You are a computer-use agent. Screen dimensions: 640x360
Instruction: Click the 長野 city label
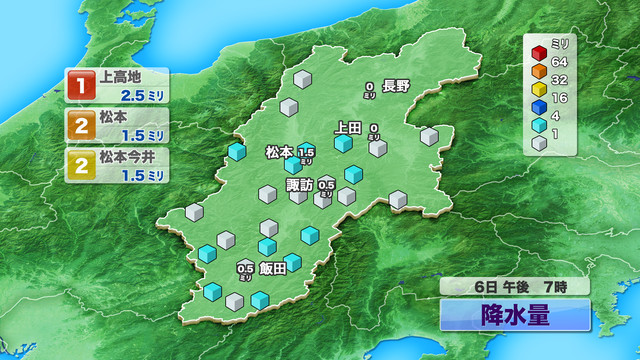point(396,86)
